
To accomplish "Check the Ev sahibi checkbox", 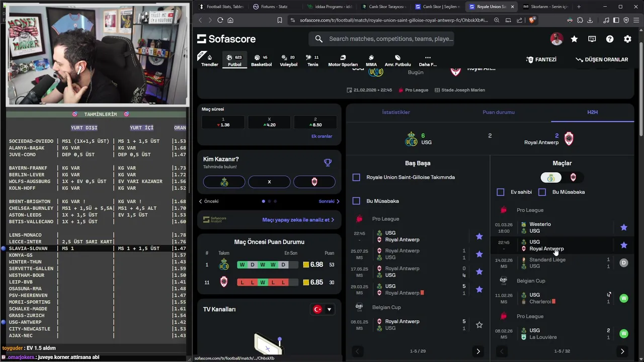I will (500, 192).
